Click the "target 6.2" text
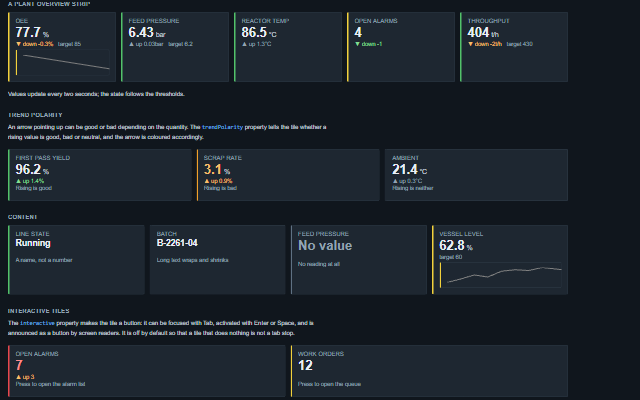 pos(180,44)
